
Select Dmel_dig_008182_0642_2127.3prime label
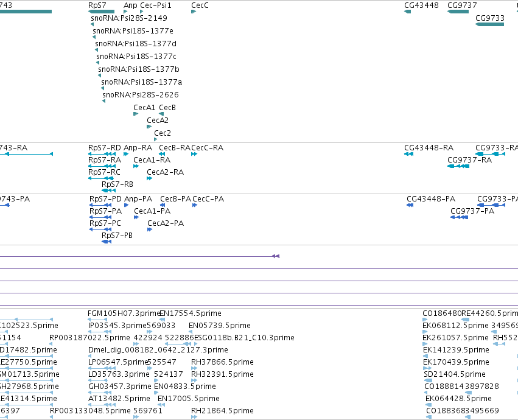(158, 350)
